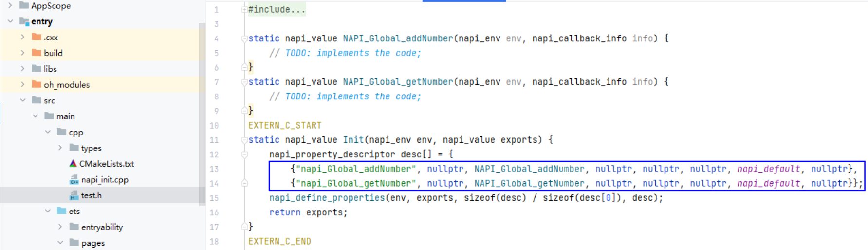Image resolution: width=868 pixels, height=250 pixels.
Task: Click the test.h header file icon
Action: point(74,195)
